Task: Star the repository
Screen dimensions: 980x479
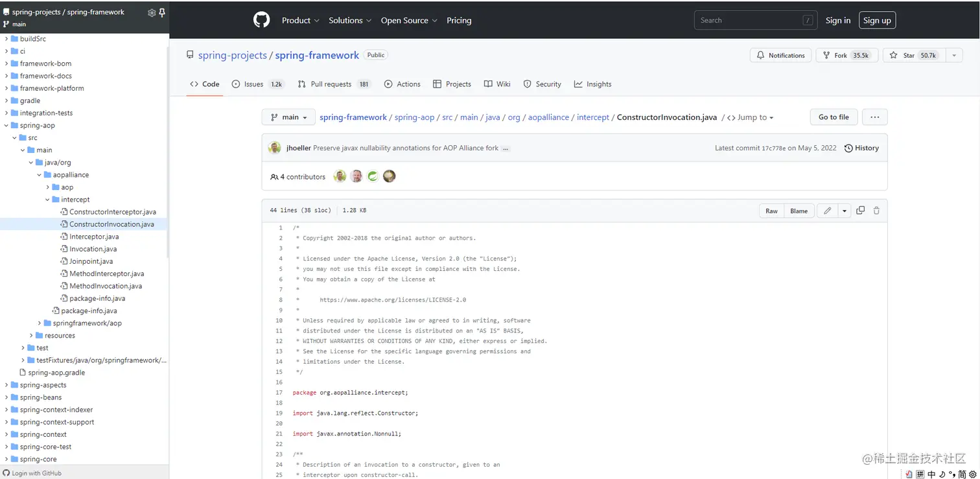Action: click(915, 56)
